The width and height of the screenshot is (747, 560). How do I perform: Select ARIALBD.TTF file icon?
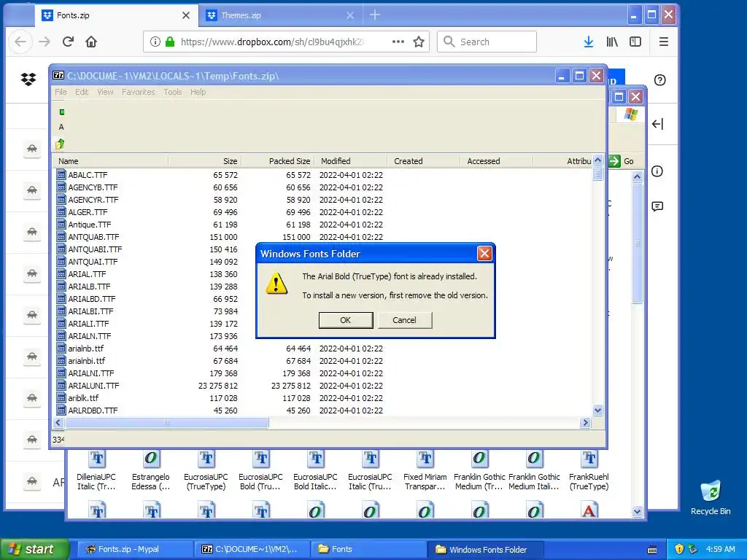61,298
